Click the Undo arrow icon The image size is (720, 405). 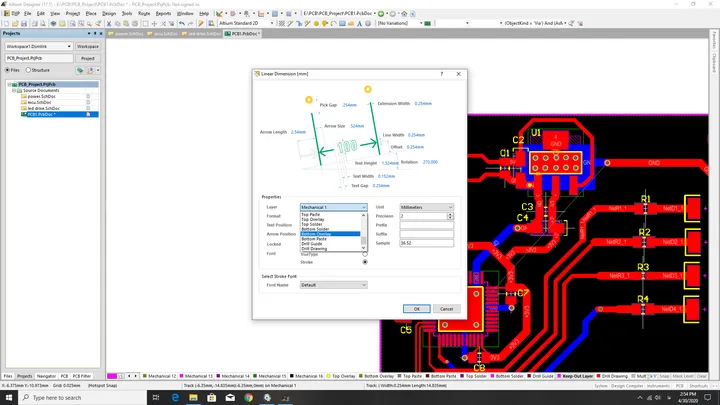(x=182, y=23)
